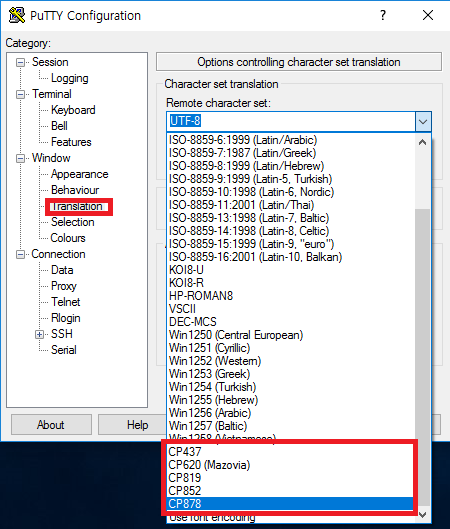Screen dimensions: 450x529
Task: Choose ISO-8859-6:1999 (Latin/Arabic)
Action: 291,140
